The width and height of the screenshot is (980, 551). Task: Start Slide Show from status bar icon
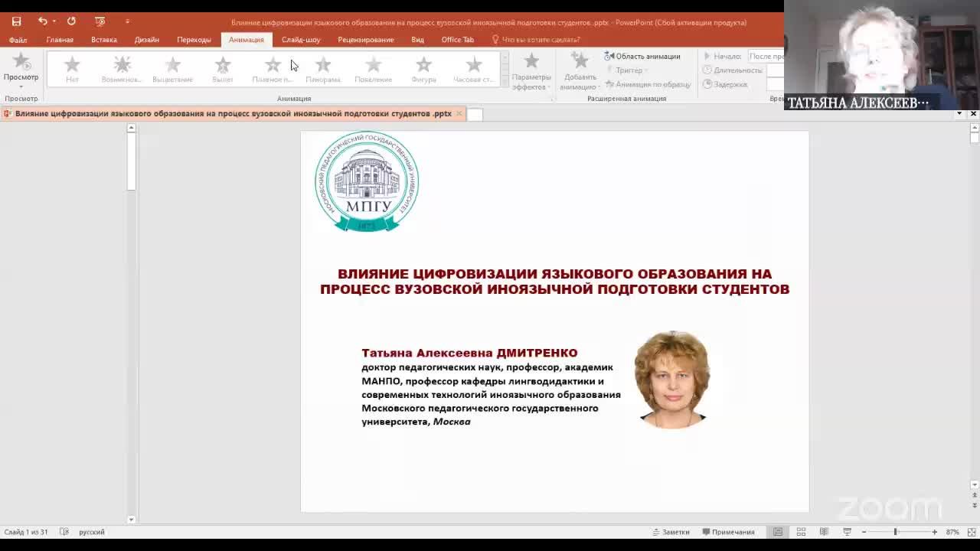pyautogui.click(x=847, y=532)
